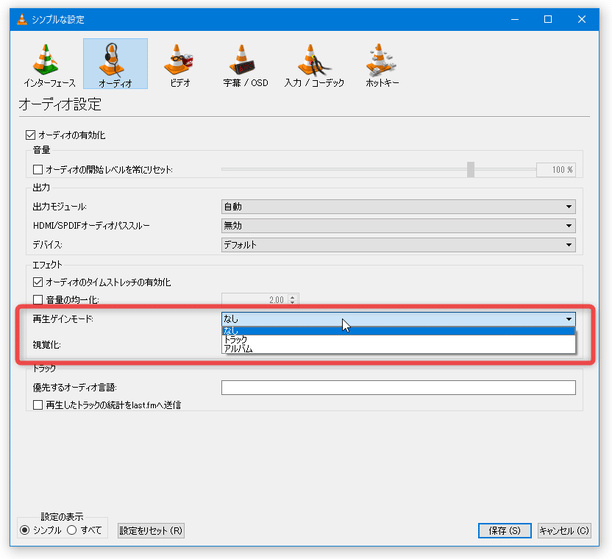612x559 pixels.
Task: Click the 設定をリセット (R) button
Action: (151, 530)
